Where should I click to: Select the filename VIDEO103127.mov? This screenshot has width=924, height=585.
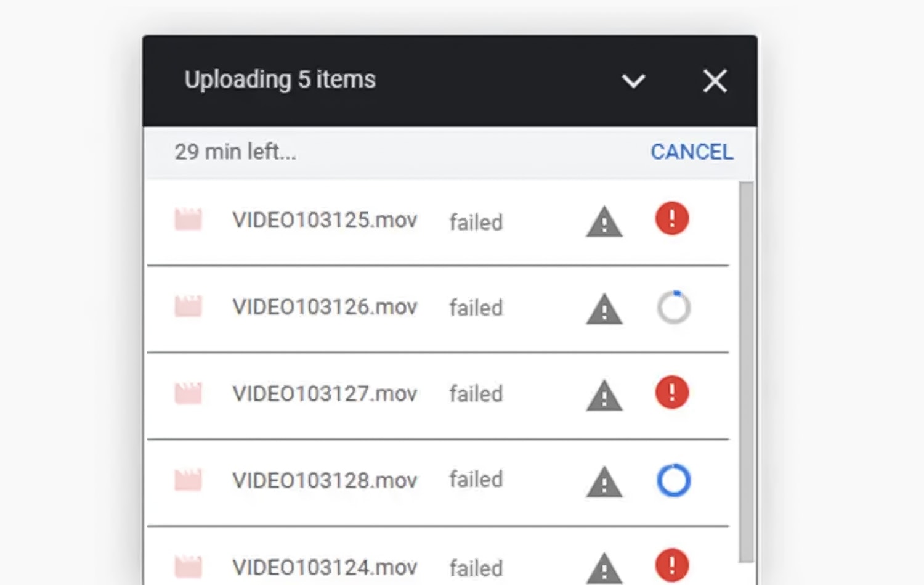pyautogui.click(x=325, y=393)
